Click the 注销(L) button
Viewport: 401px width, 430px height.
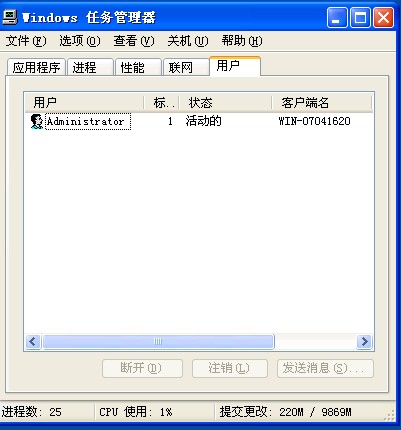click(230, 368)
